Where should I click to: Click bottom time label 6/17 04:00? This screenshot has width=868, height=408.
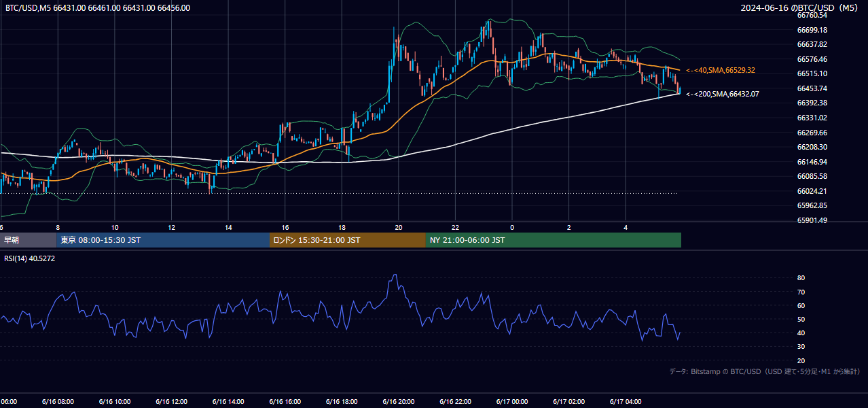[626, 402]
